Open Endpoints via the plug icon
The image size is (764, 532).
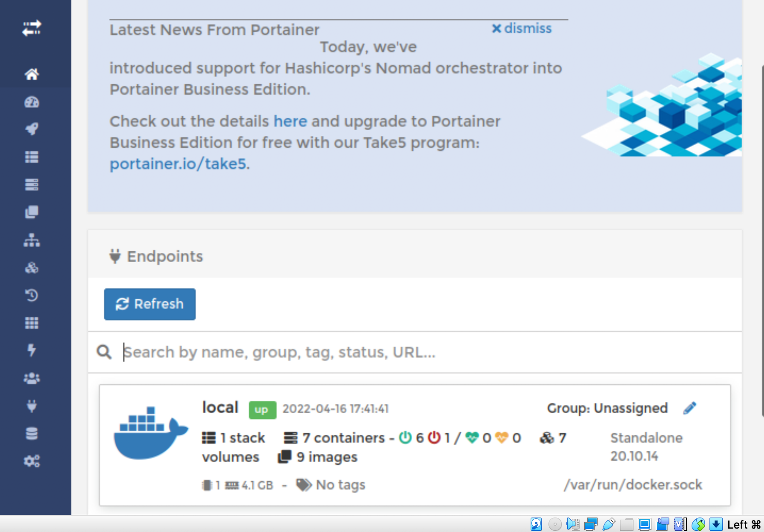32,405
